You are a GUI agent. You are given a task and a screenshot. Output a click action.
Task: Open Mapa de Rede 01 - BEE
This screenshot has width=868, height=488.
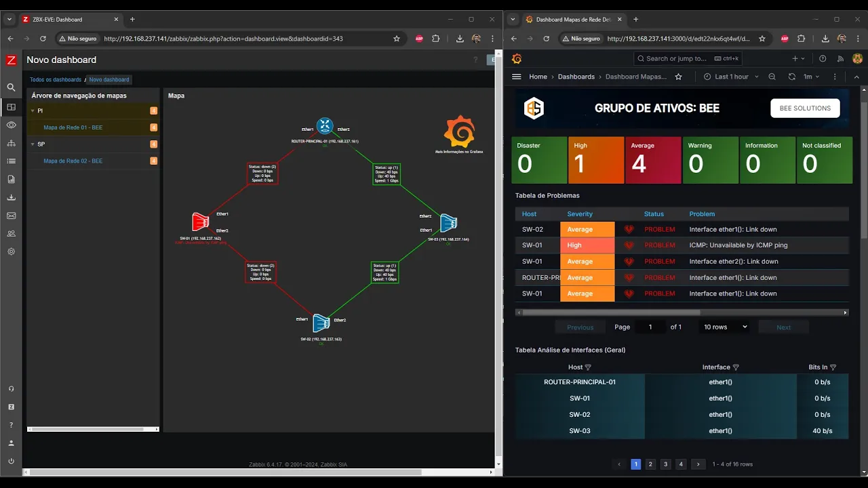coord(73,127)
